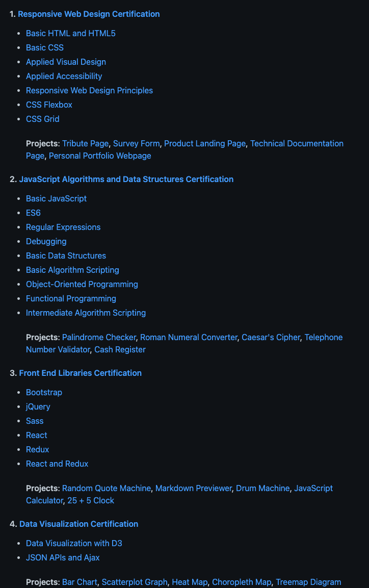Open Responsive Web Design Certification link
The height and width of the screenshot is (588, 369).
89,14
